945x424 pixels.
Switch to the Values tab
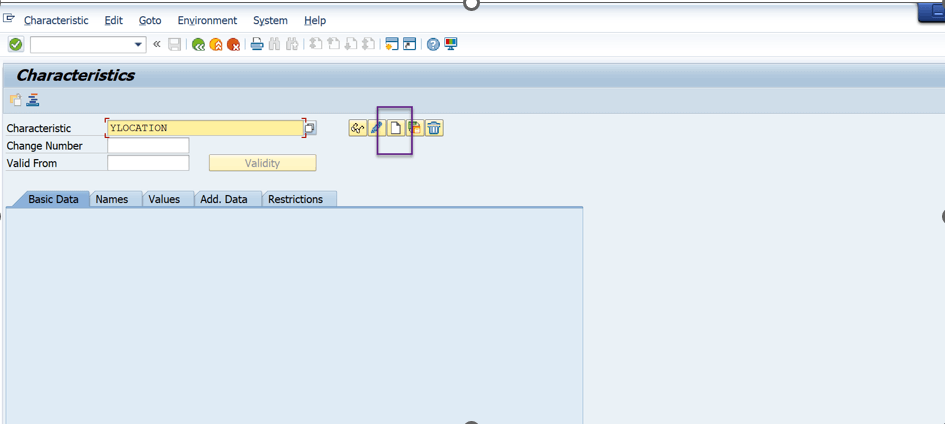[164, 199]
